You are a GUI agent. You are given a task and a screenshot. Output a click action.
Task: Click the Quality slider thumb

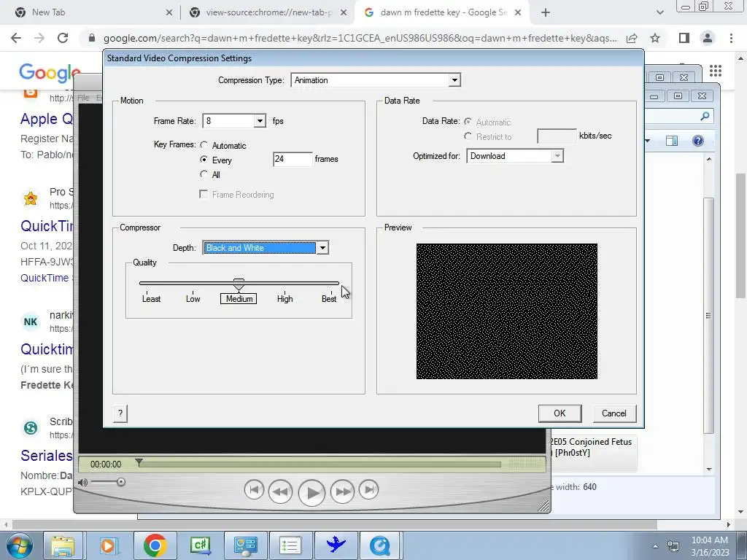(239, 284)
